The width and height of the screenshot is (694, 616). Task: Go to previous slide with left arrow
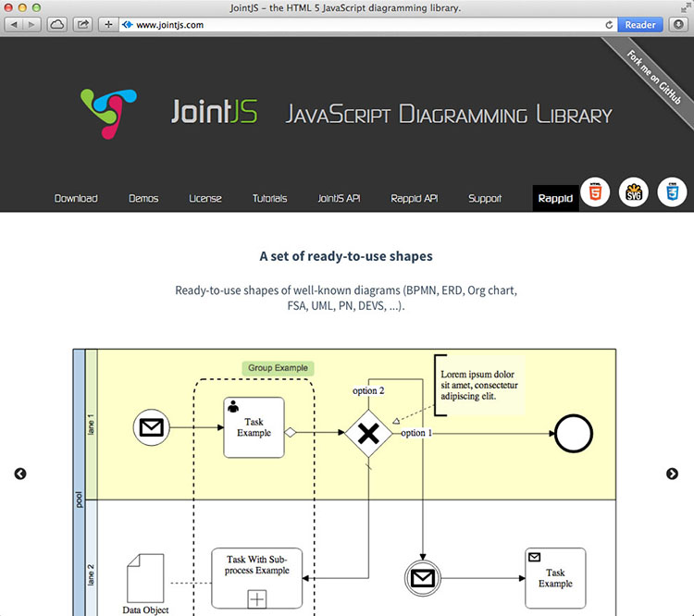click(20, 474)
